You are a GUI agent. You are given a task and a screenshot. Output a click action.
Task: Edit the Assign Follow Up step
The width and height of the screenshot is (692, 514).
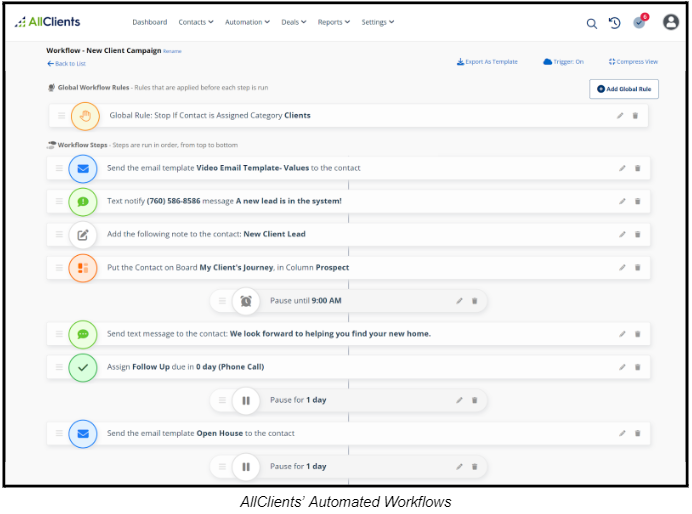click(x=622, y=367)
